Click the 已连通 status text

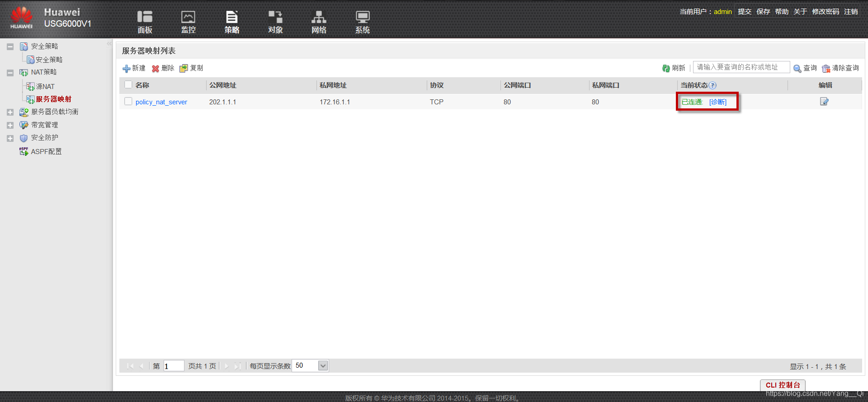click(x=692, y=102)
